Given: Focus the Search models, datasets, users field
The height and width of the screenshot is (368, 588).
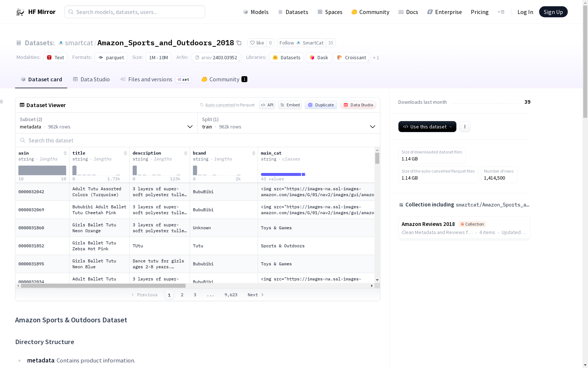Looking at the screenshot, I should coord(135,12).
